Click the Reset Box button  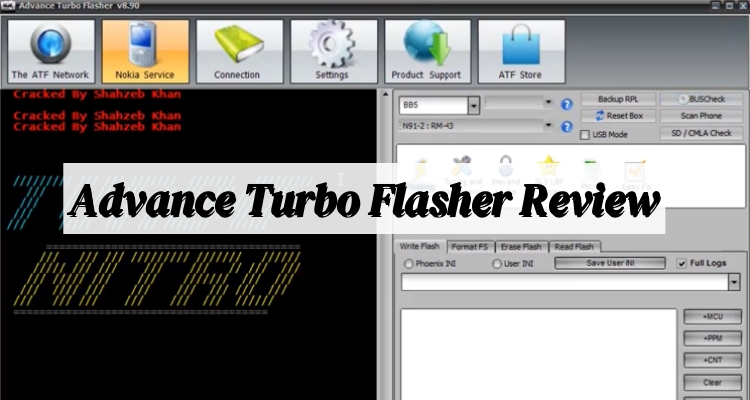coord(618,116)
